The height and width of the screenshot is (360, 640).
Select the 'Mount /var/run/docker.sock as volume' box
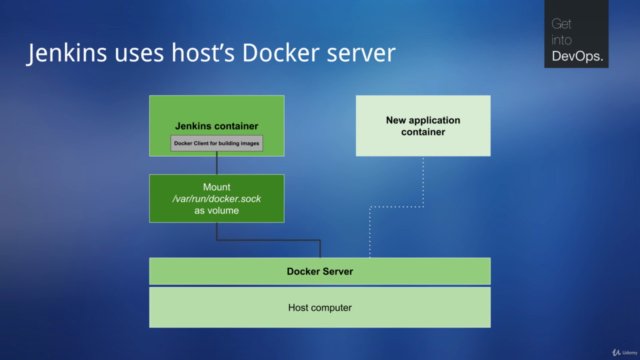point(217,199)
